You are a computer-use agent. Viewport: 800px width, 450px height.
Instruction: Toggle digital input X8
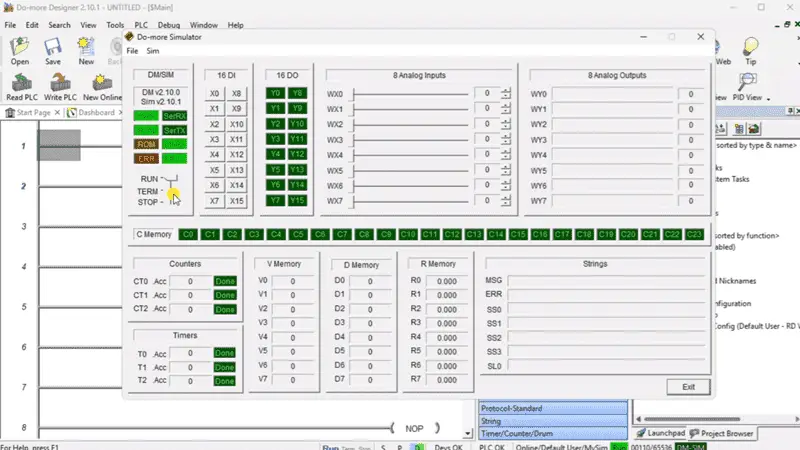[236, 93]
